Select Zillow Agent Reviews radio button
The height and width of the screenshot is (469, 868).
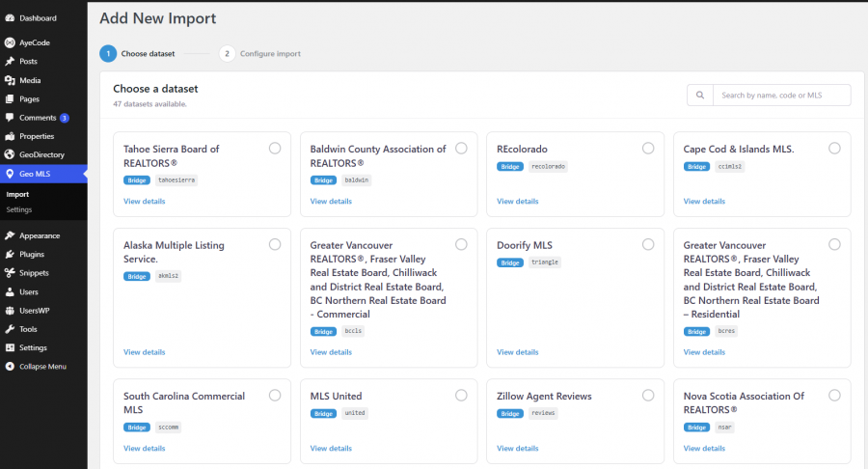648,396
